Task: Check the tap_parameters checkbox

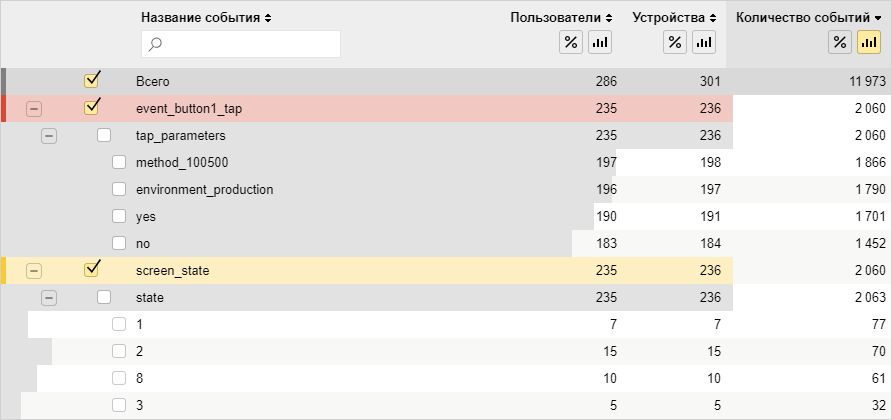Action: coord(104,135)
